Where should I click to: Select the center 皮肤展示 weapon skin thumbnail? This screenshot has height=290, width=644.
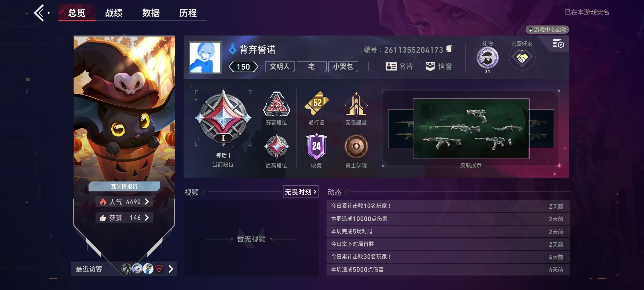pos(471,129)
